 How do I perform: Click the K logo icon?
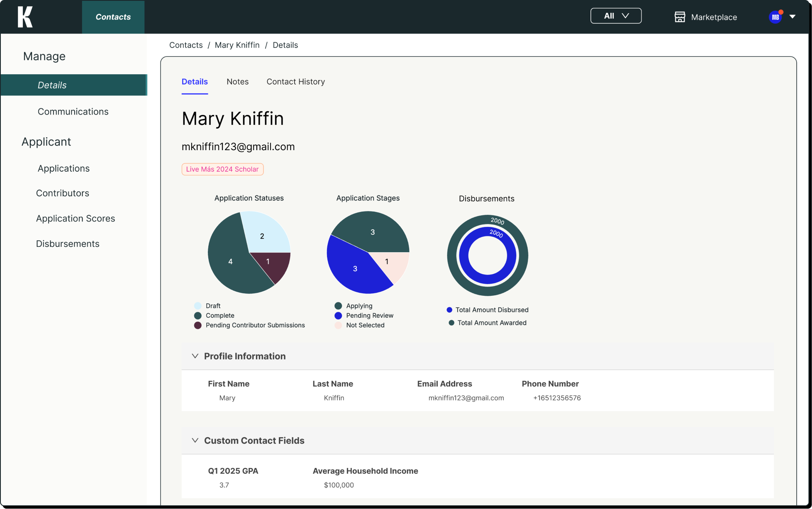[x=25, y=17]
